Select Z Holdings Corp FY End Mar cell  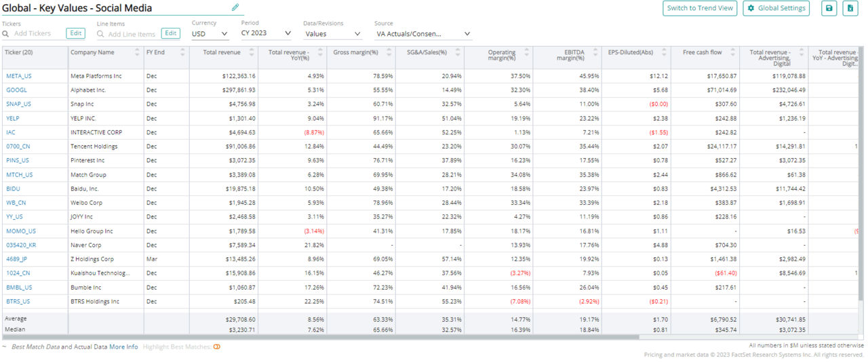click(166, 259)
